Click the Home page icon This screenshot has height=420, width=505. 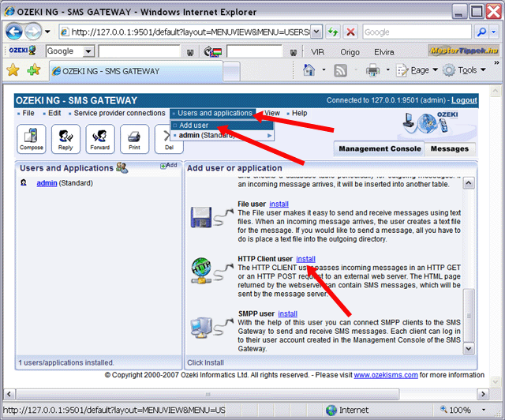[x=309, y=70]
